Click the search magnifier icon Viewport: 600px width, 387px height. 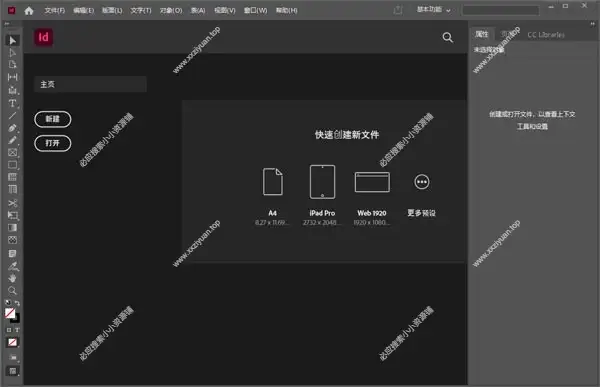click(448, 37)
